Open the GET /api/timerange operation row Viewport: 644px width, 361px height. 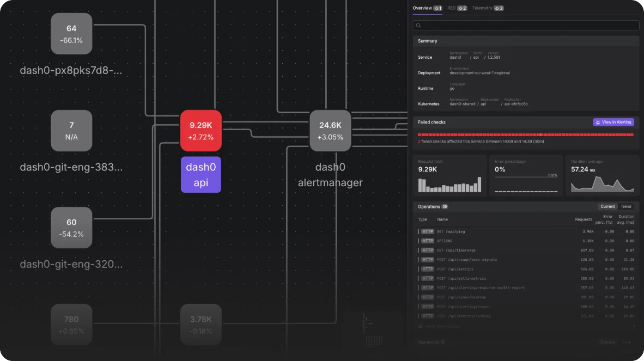point(526,250)
